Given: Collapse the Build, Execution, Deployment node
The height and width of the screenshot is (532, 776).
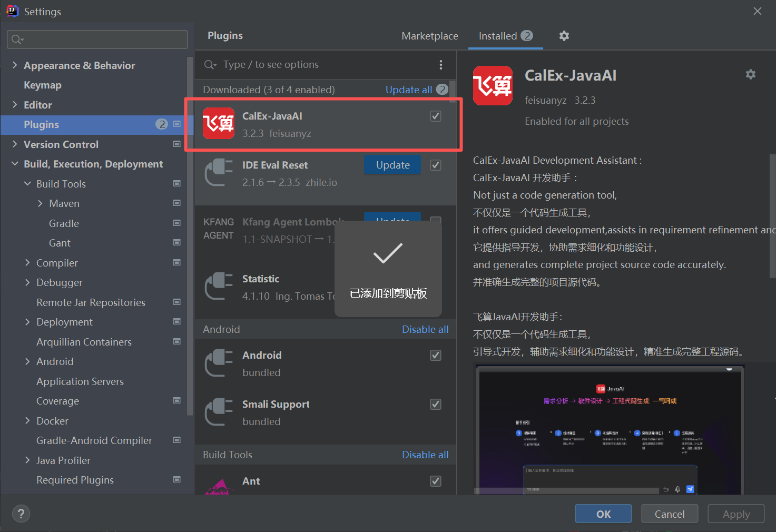Looking at the screenshot, I should point(15,164).
